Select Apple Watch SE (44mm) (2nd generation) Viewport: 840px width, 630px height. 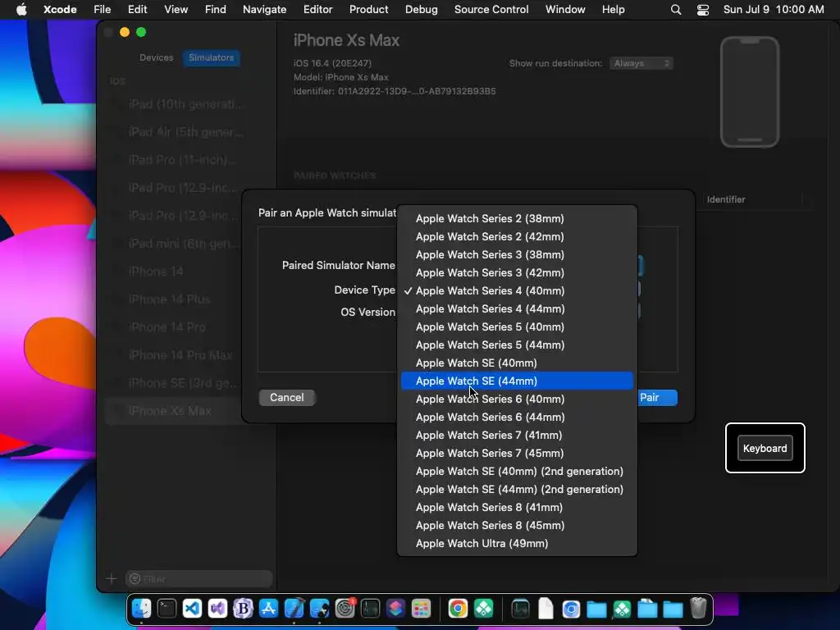pyautogui.click(x=517, y=489)
